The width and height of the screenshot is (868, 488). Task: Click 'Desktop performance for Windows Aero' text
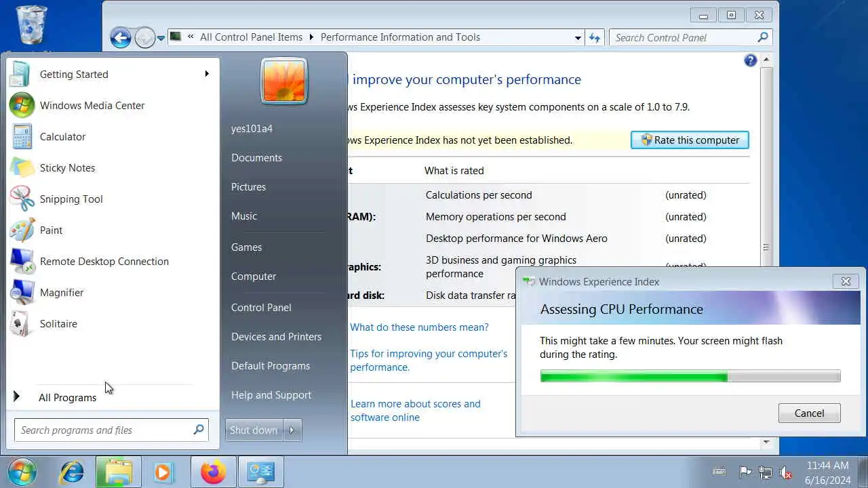click(x=517, y=238)
